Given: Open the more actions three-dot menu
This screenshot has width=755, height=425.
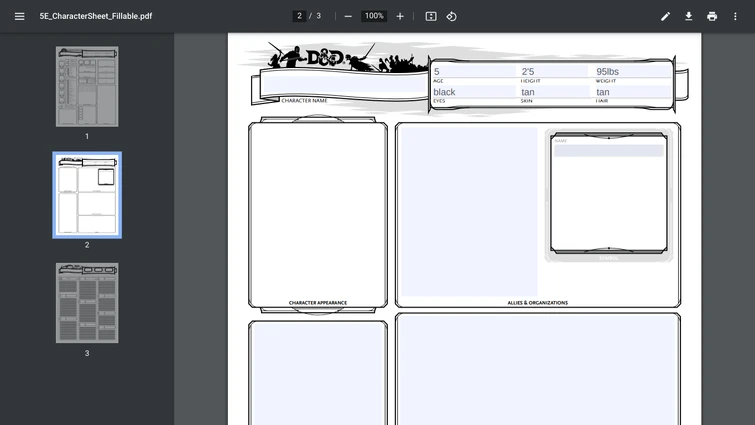Looking at the screenshot, I should (x=735, y=16).
